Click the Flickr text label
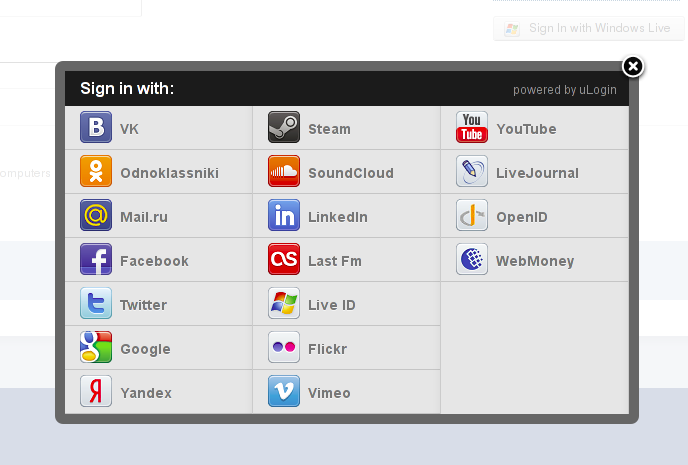688x465 pixels. pyautogui.click(x=327, y=349)
